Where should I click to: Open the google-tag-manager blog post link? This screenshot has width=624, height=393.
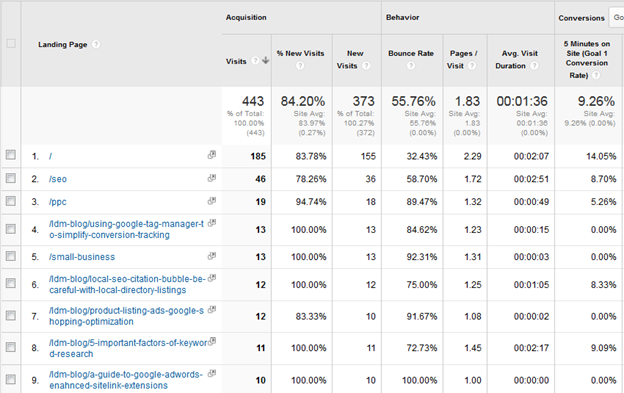coord(127,230)
